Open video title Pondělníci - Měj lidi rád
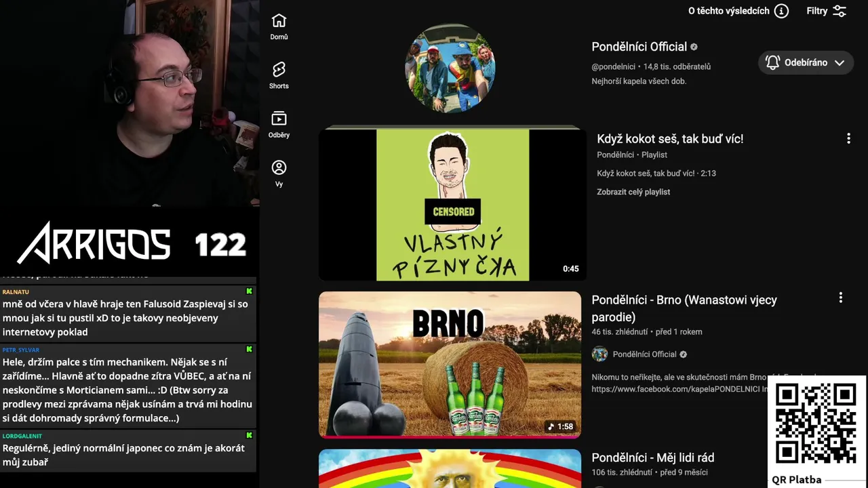The image size is (868, 488). (652, 457)
